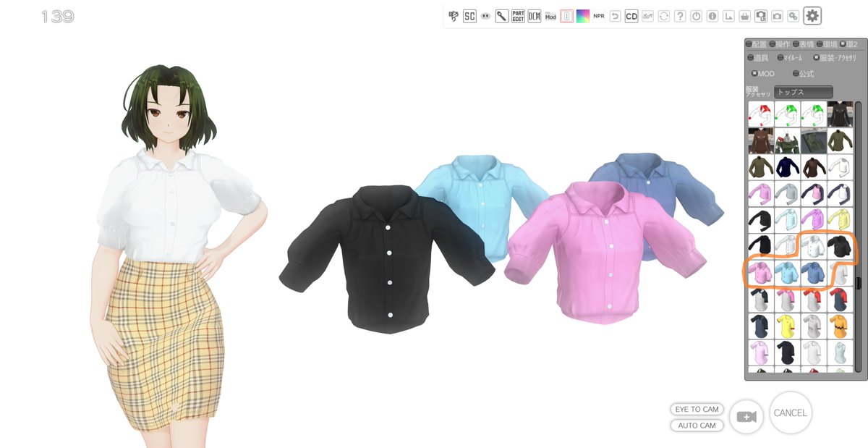Open the Mod toolbar tool
The height and width of the screenshot is (448, 868).
550,15
